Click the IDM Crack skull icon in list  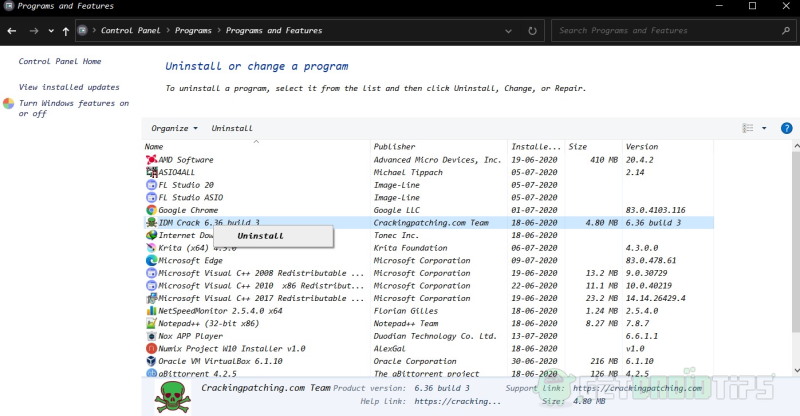point(151,223)
